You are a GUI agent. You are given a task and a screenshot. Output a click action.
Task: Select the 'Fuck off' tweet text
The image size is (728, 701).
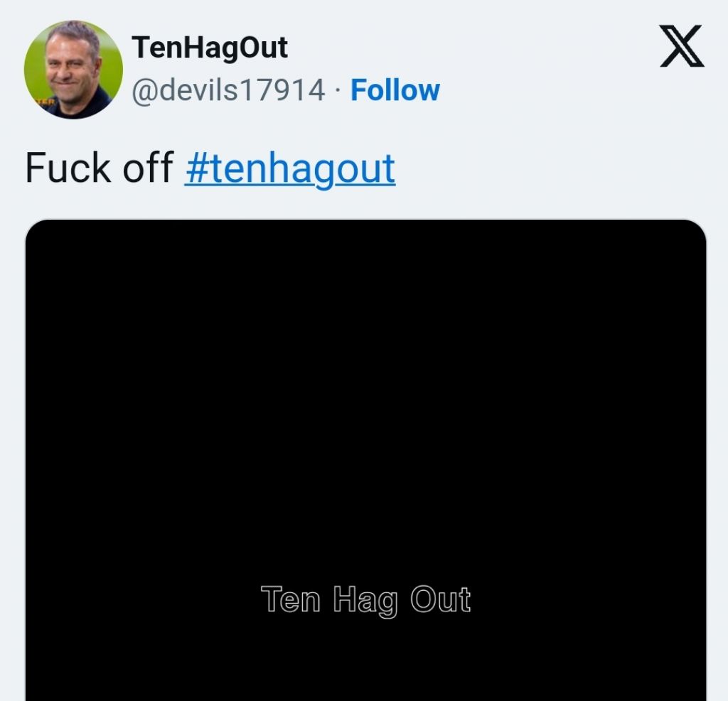click(x=100, y=168)
